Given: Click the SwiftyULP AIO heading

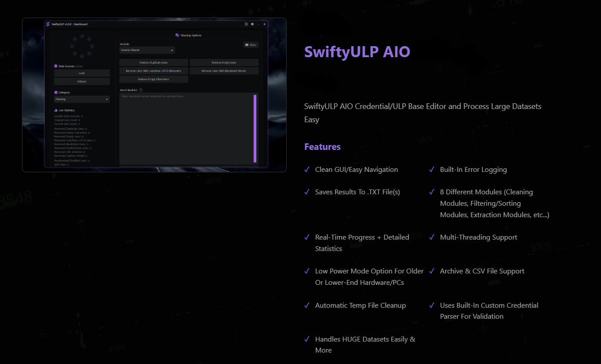Looking at the screenshot, I should (357, 51).
